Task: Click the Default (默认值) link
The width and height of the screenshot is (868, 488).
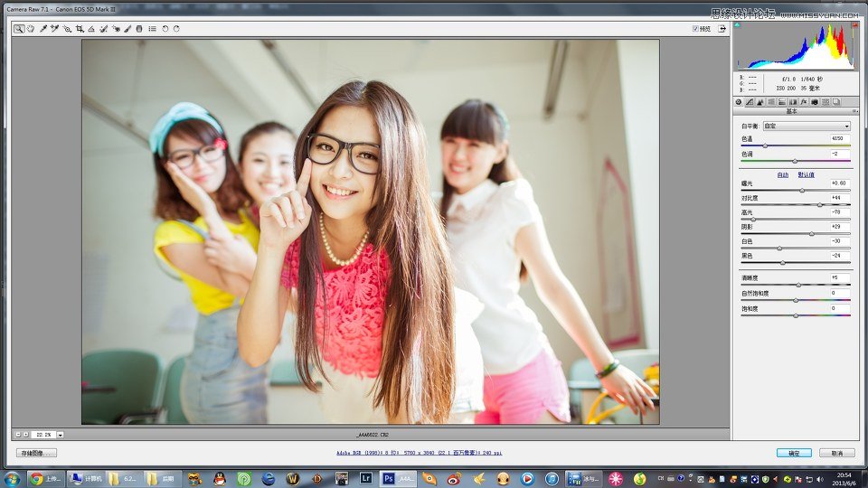Action: click(x=806, y=174)
